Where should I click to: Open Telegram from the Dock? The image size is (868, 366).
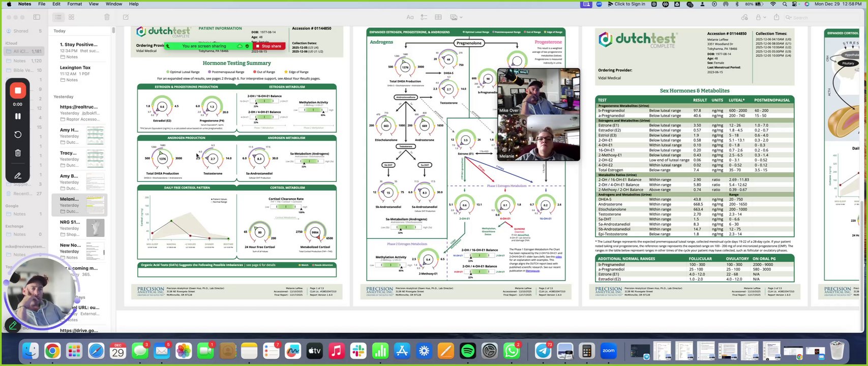click(x=543, y=351)
